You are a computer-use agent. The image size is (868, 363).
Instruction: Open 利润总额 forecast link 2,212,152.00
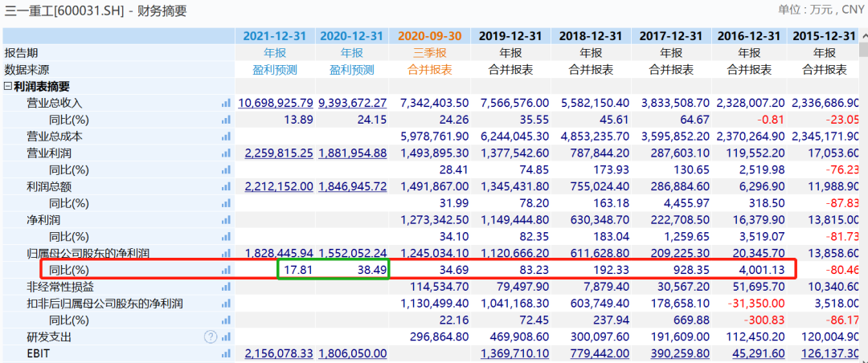coord(279,186)
